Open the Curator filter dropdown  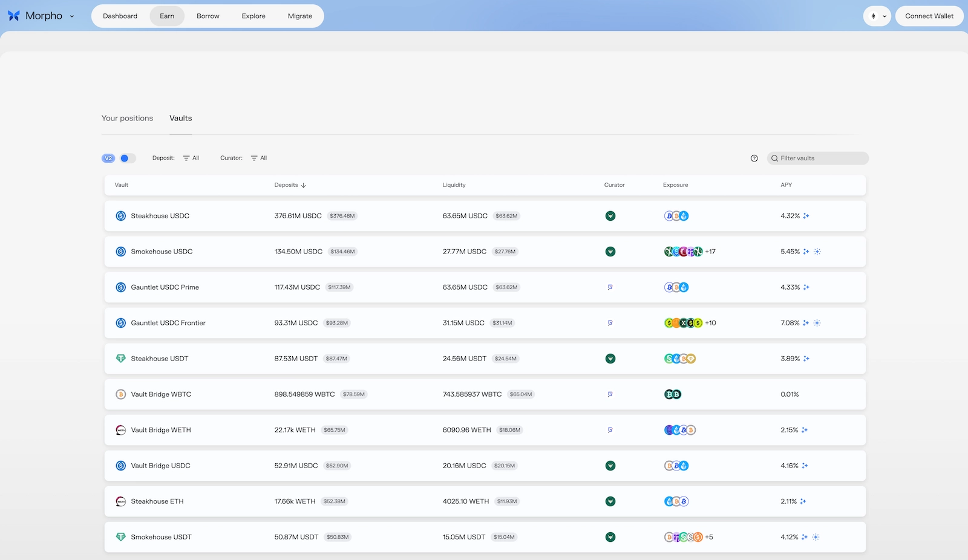[x=258, y=158]
